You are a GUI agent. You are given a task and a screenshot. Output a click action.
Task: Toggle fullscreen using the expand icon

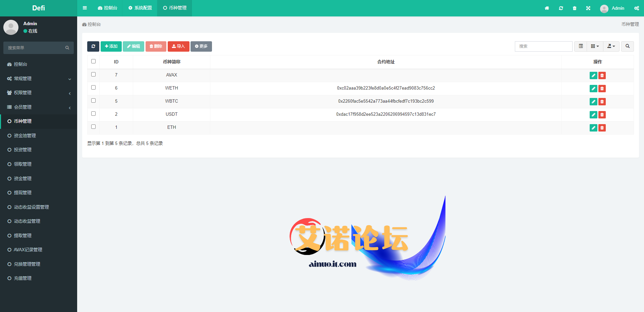pyautogui.click(x=588, y=8)
